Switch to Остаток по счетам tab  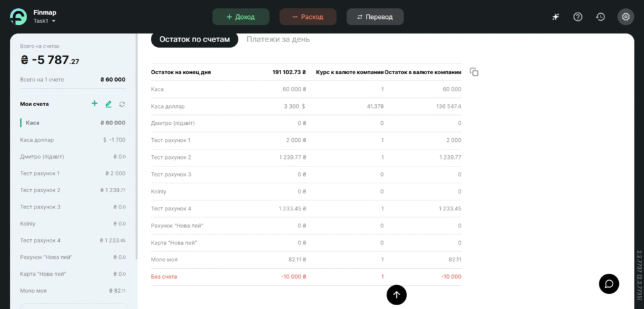(x=194, y=40)
